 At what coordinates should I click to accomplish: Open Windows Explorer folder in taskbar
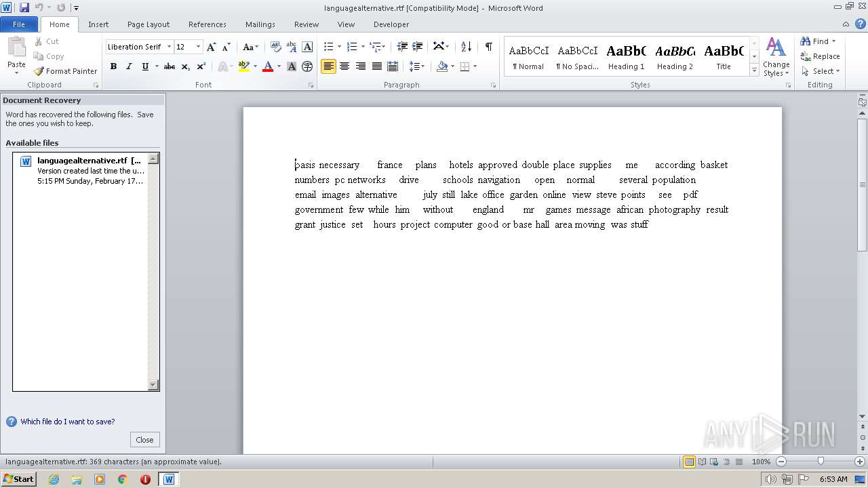[77, 479]
